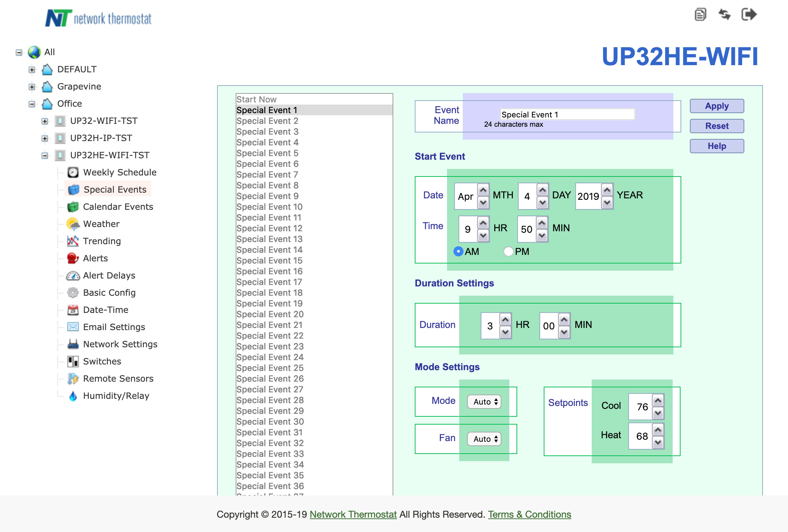Select the AM radio button

(x=458, y=252)
